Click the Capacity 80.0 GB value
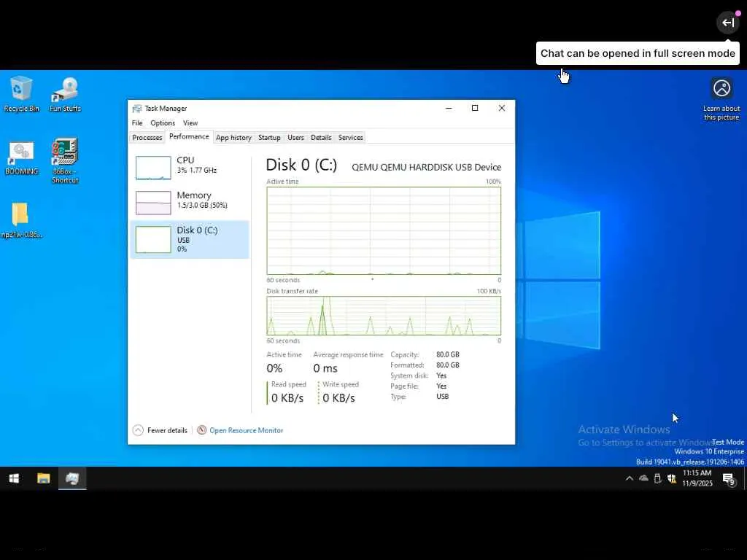The width and height of the screenshot is (747, 560). [448, 355]
